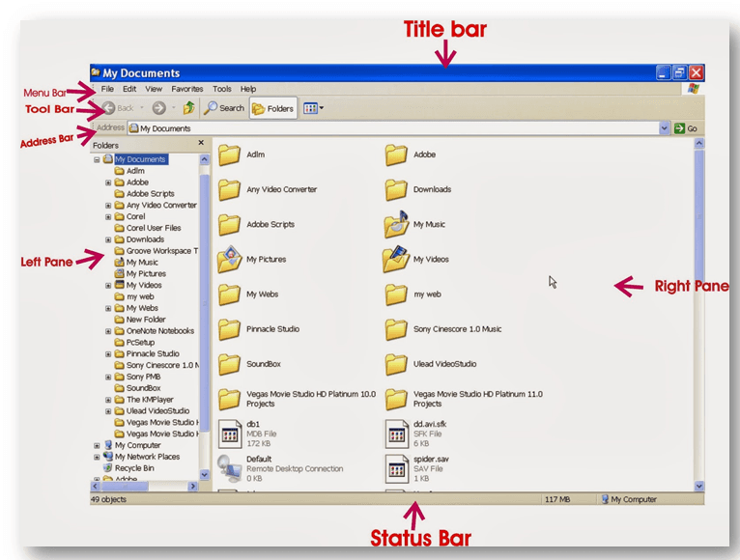
Task: Open the Tools menu
Action: coord(222,89)
